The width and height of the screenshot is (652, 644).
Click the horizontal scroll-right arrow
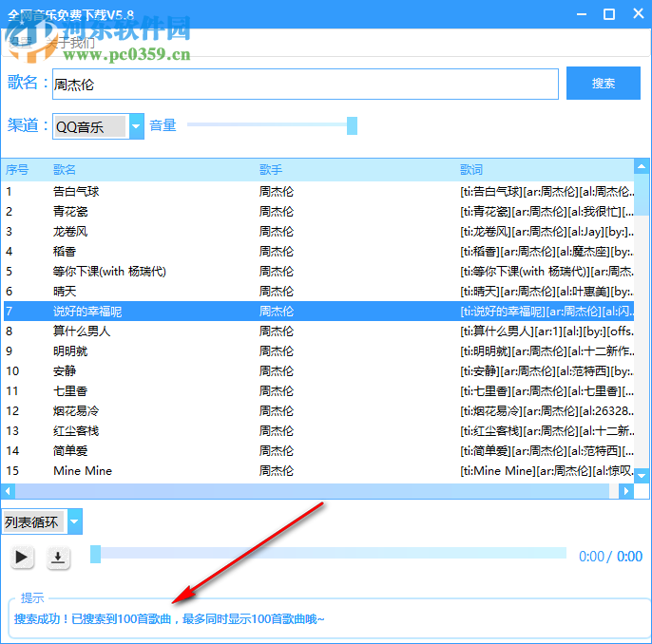coord(626,491)
